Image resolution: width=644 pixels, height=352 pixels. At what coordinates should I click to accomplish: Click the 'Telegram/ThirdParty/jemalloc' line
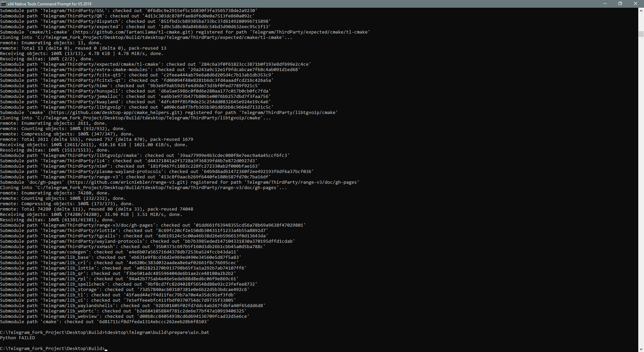click(x=136, y=97)
